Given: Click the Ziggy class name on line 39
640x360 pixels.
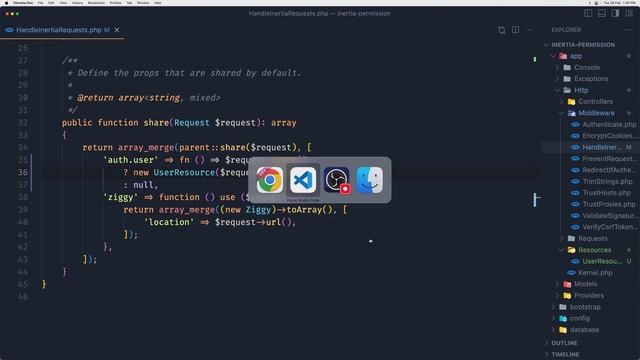Looking at the screenshot, I should [x=258, y=210].
